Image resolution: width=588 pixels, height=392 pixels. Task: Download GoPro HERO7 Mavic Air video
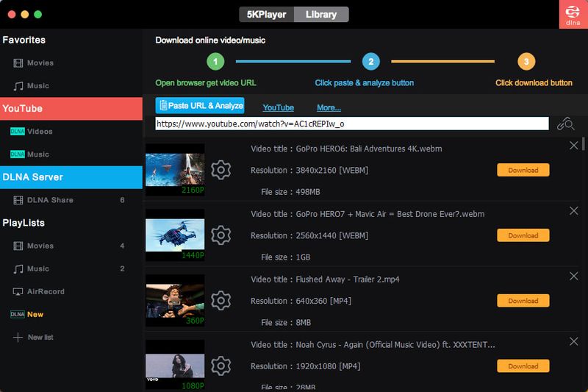pyautogui.click(x=523, y=235)
